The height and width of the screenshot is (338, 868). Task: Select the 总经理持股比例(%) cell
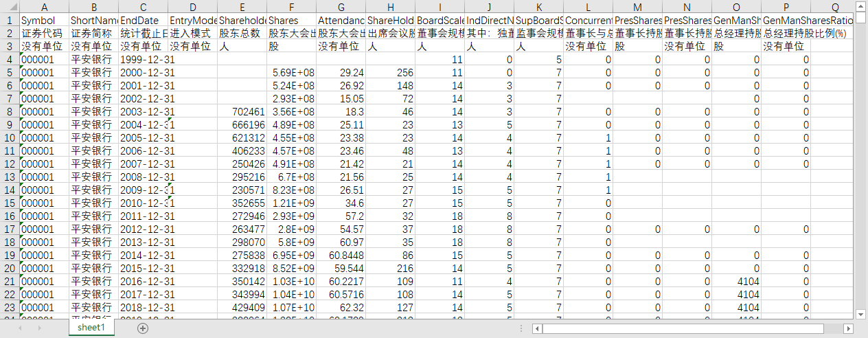[x=786, y=34]
